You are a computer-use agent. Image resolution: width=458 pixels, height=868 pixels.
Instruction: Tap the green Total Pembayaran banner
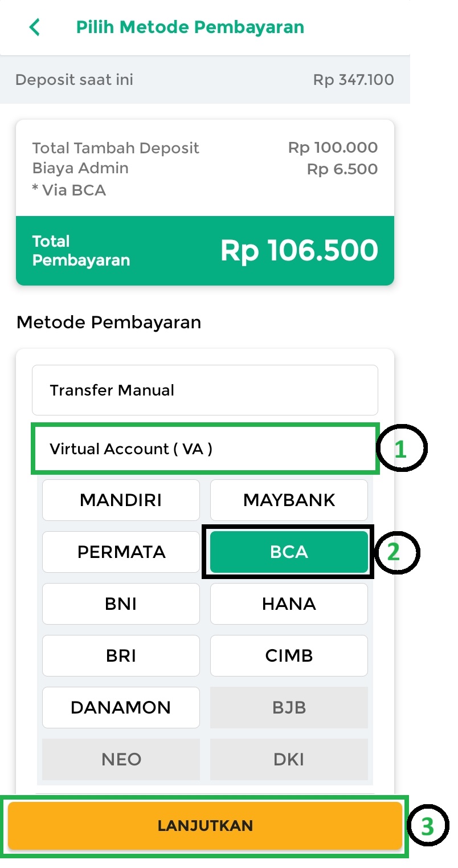pos(205,251)
